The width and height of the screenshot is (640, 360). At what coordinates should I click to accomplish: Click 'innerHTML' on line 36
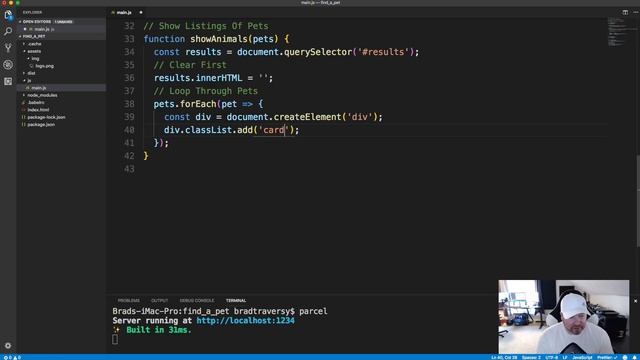219,78
